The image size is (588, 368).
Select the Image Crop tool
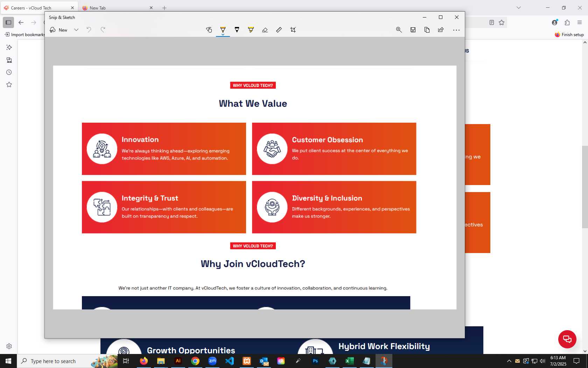pos(293,30)
